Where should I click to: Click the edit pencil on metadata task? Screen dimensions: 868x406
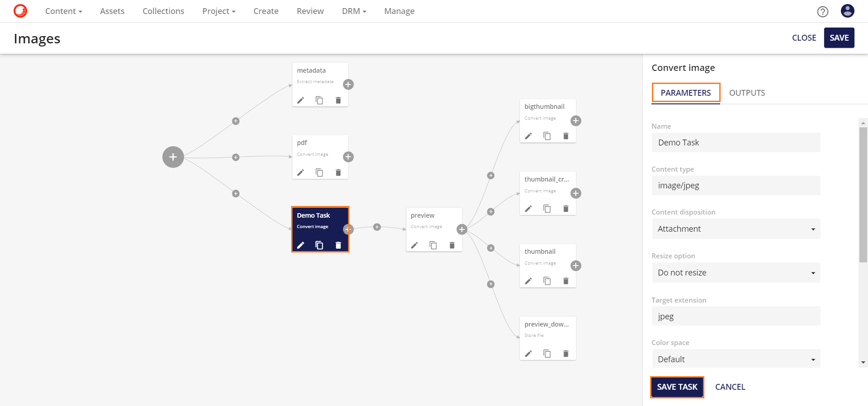pyautogui.click(x=301, y=100)
